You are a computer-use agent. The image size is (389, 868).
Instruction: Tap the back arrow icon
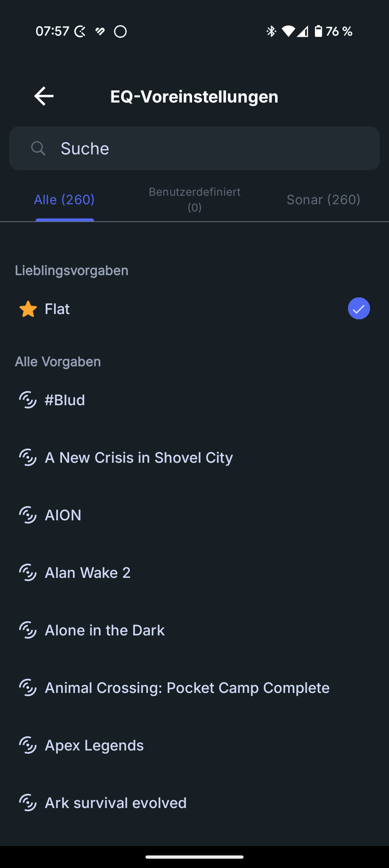(x=44, y=96)
